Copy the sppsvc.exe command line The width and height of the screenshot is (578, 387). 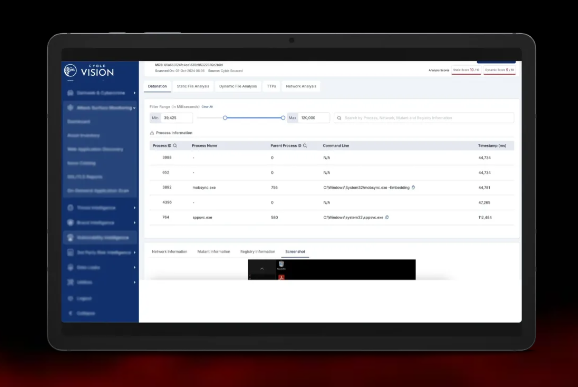pos(387,217)
